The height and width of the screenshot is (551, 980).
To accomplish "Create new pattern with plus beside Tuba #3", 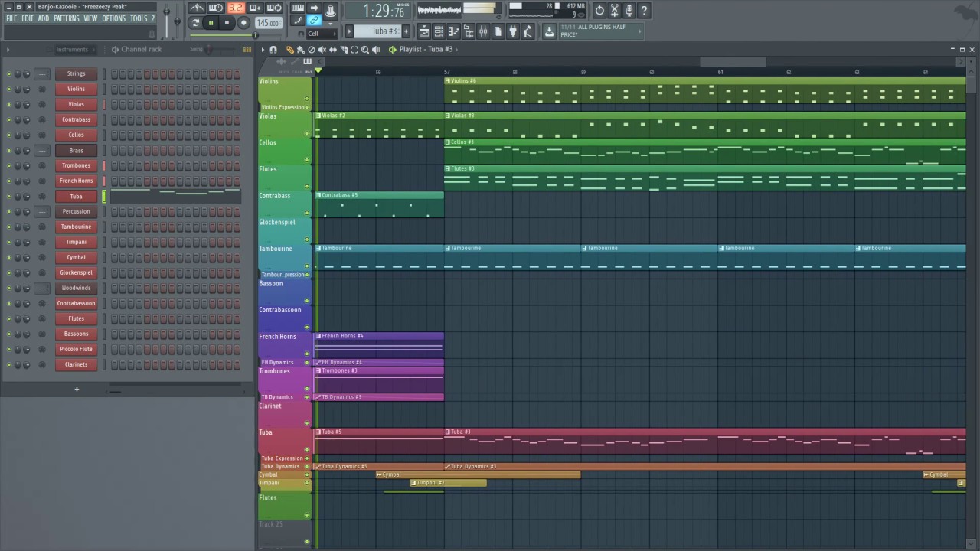I will pyautogui.click(x=406, y=31).
